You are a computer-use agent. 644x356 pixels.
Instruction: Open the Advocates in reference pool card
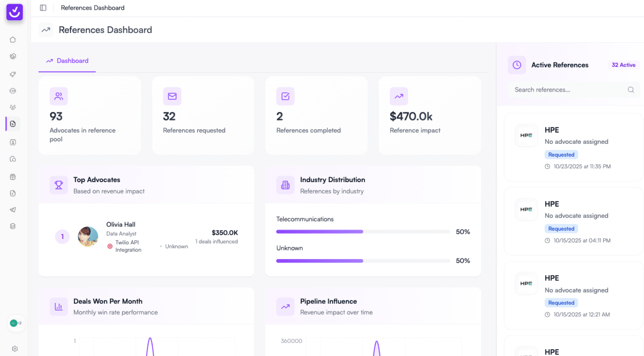pos(89,116)
